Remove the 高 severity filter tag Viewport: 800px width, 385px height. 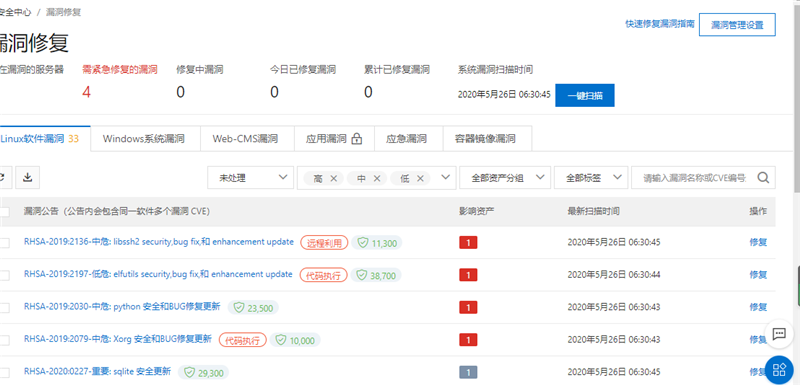[333, 178]
